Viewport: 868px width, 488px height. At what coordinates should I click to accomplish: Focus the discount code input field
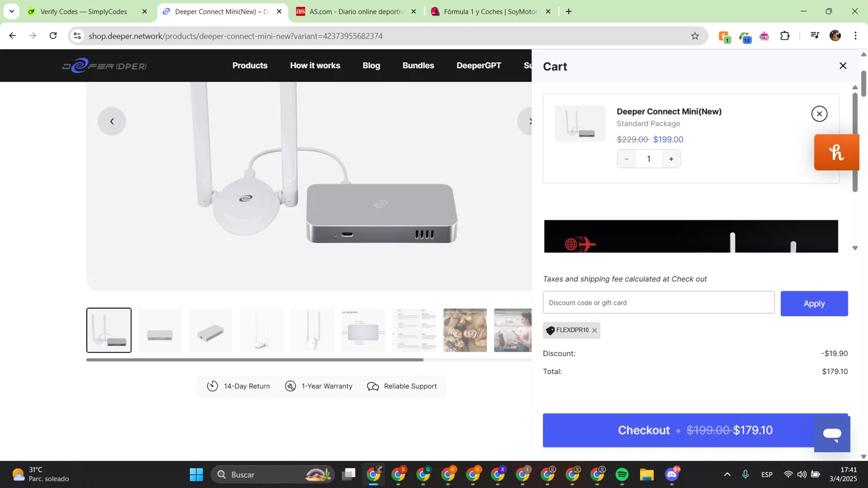tap(659, 302)
